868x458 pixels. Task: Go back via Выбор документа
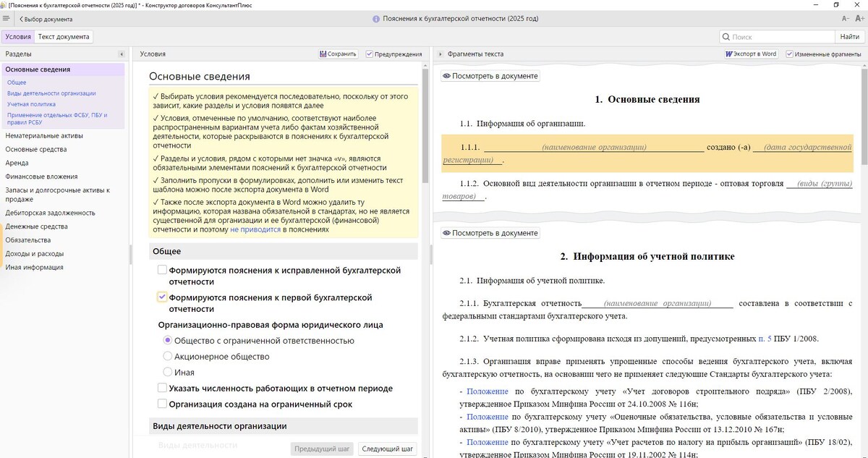pyautogui.click(x=46, y=19)
